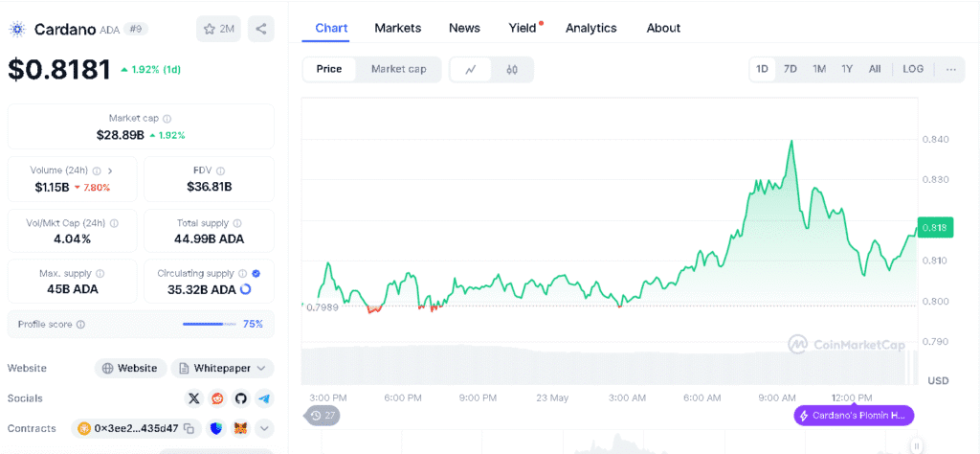Show Market cap info tooltip icon

(x=167, y=118)
